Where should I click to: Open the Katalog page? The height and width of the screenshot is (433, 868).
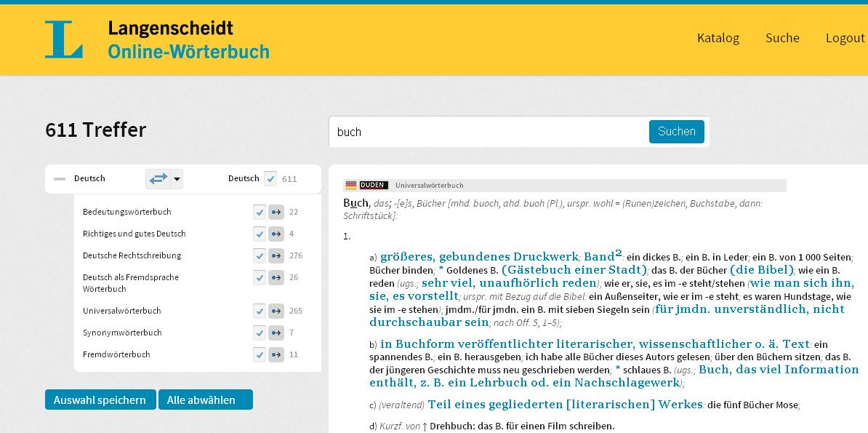pos(718,38)
